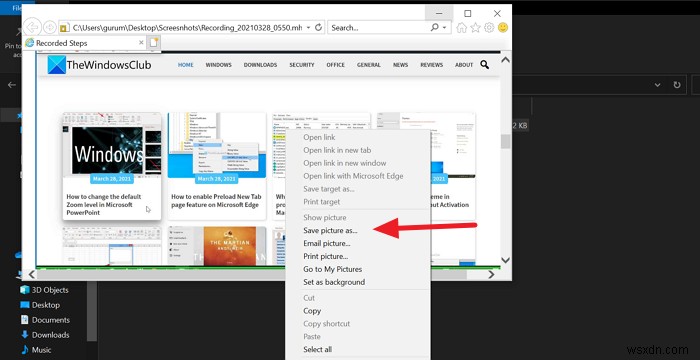Choose Save picture as... in context menu
700x360 pixels.
point(330,230)
